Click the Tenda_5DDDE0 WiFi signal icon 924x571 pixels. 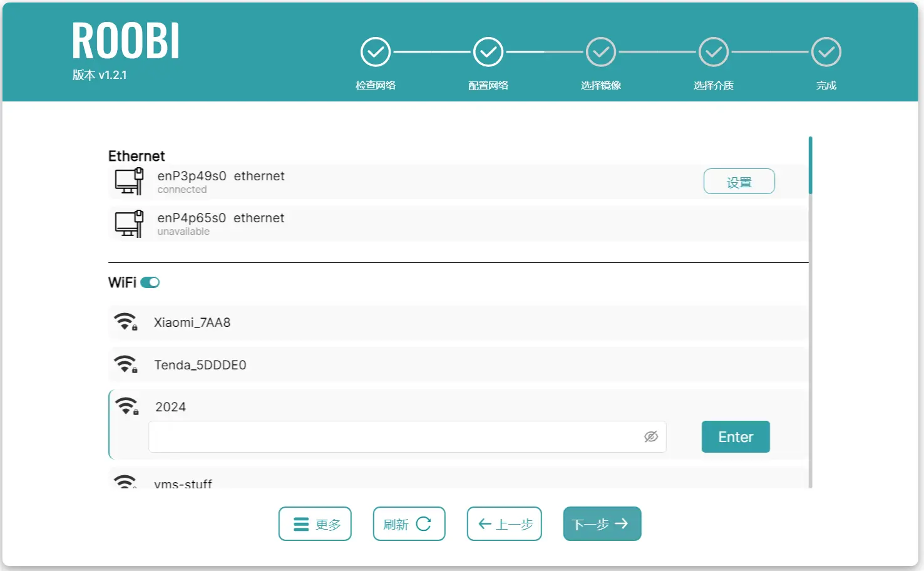[126, 364]
